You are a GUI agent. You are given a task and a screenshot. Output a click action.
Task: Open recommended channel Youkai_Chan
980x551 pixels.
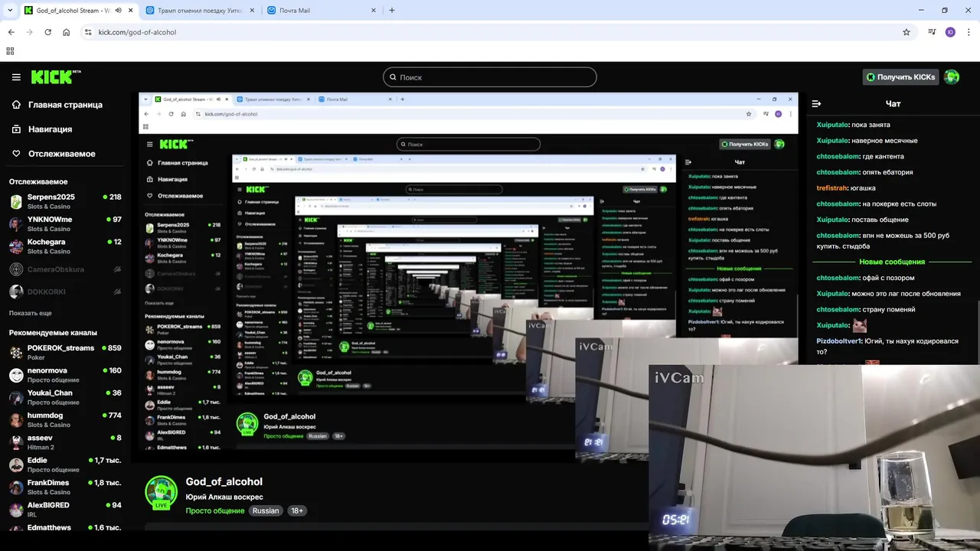pos(65,397)
